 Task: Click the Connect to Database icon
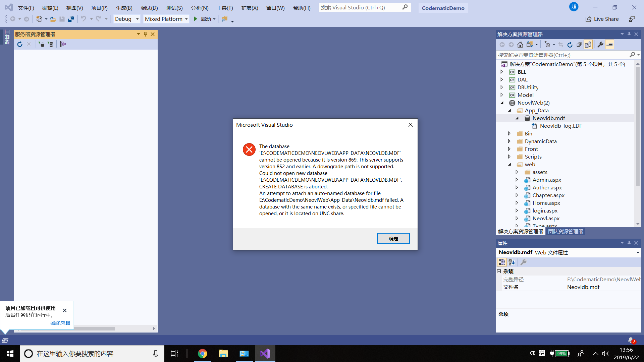click(x=42, y=44)
